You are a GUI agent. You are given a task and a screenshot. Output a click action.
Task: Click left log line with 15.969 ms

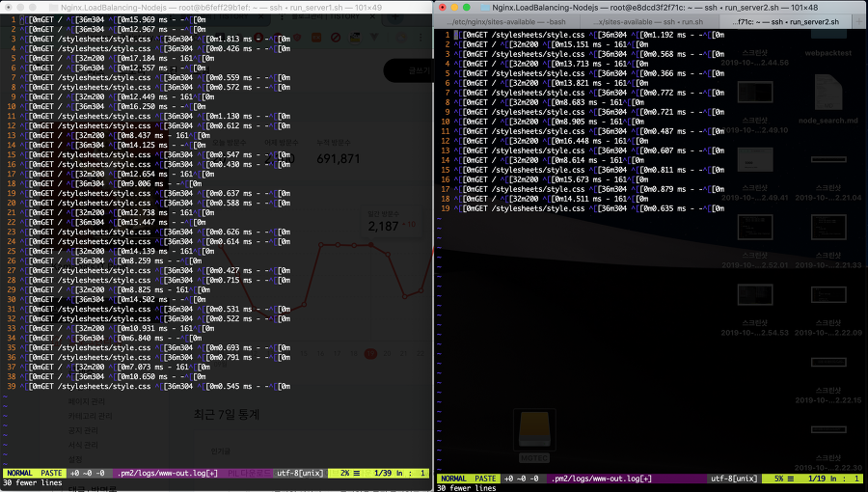[x=113, y=20]
